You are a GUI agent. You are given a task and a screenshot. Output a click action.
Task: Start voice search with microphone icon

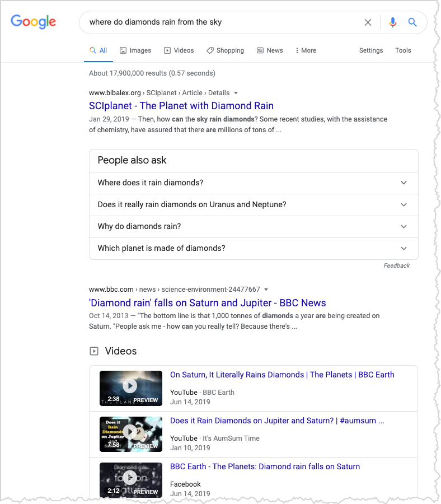(x=392, y=22)
